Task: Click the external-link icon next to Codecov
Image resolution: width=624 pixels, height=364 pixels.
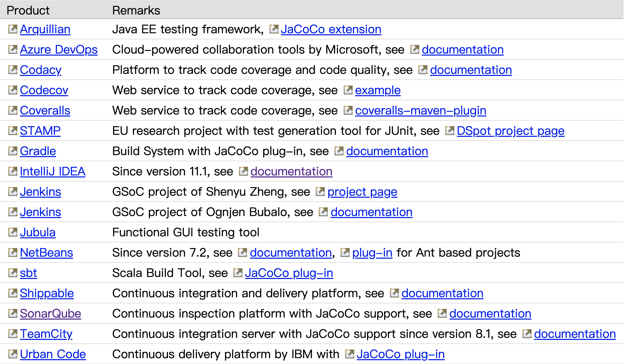Action: 13,90
